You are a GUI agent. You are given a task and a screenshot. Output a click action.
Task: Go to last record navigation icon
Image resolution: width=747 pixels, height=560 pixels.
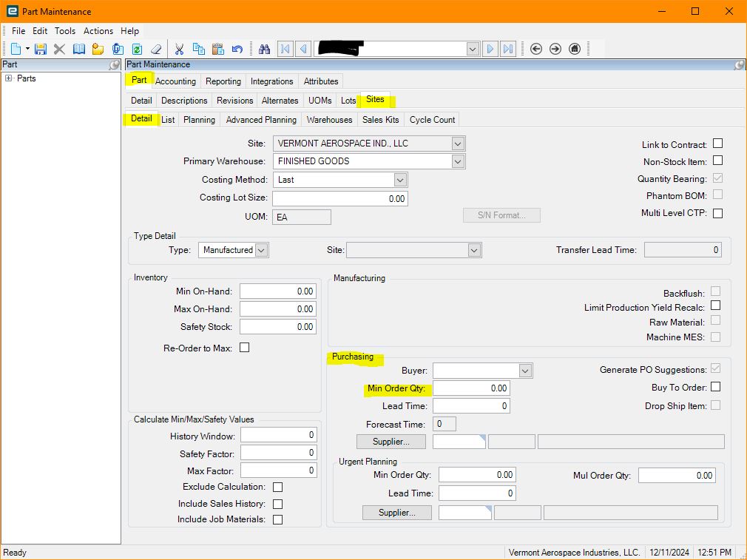click(x=508, y=49)
